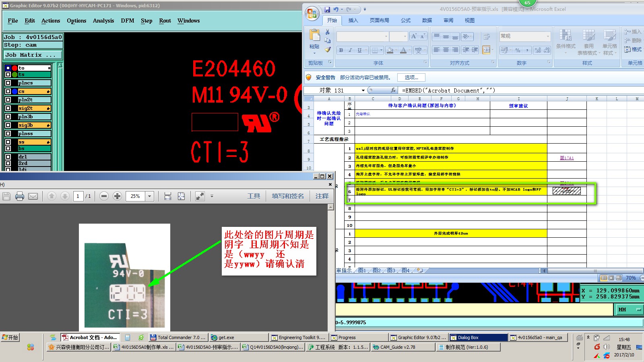Switch Acrobat to read mode with arrows icon

click(200, 196)
